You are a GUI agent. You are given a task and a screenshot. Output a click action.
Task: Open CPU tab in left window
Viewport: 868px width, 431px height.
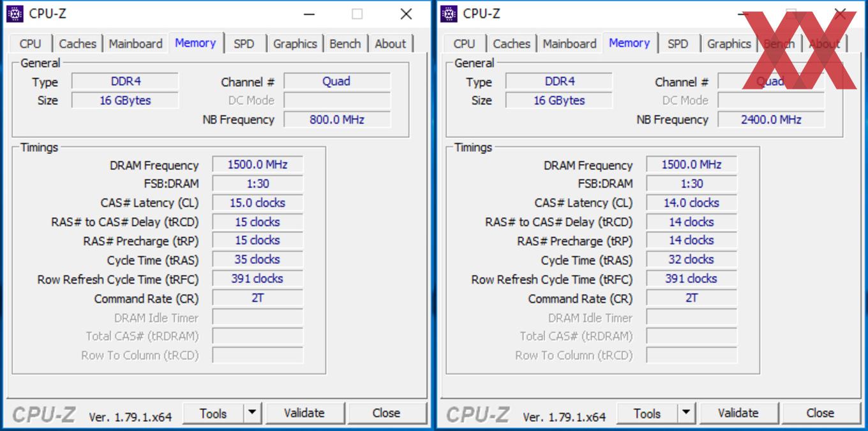tap(30, 43)
